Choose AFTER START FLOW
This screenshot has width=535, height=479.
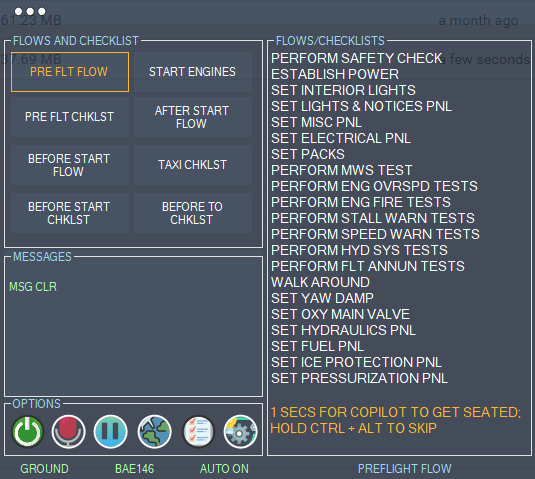(x=193, y=117)
